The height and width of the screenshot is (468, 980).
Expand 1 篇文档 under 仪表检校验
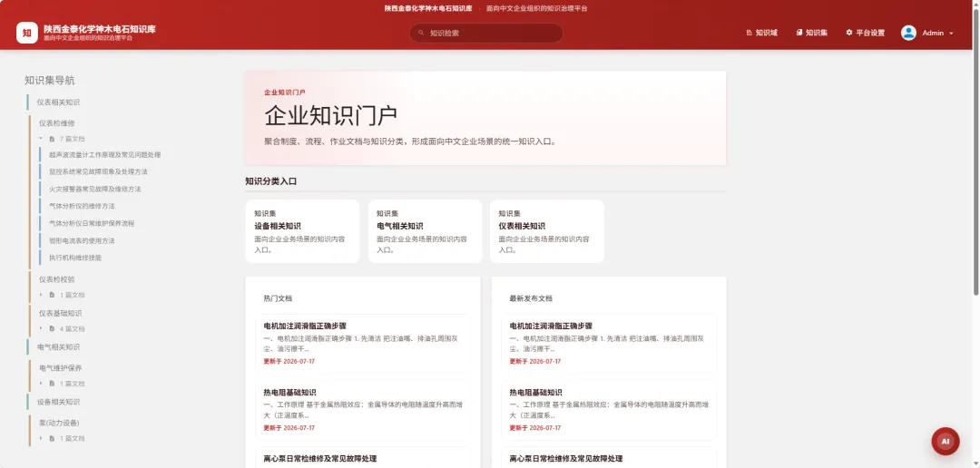[41, 295]
